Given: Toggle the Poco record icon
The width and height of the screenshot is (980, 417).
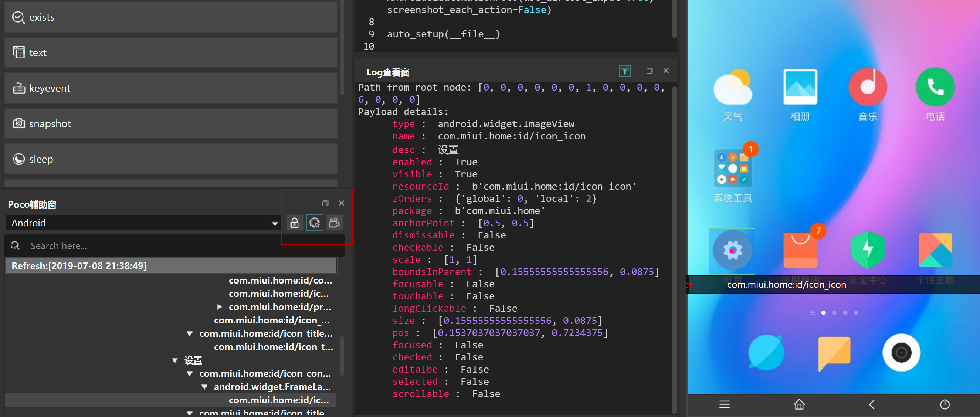Looking at the screenshot, I should pos(335,223).
